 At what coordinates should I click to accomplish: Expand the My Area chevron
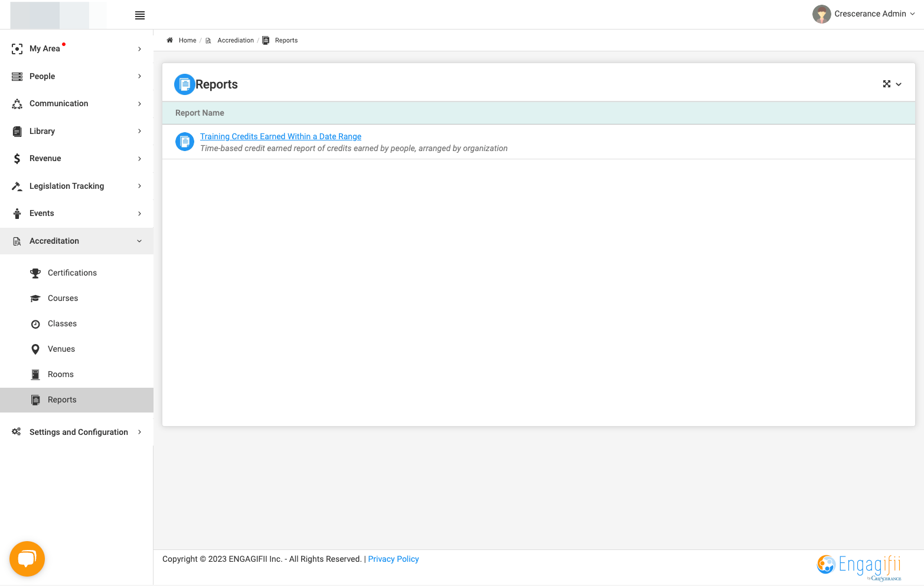tap(139, 49)
